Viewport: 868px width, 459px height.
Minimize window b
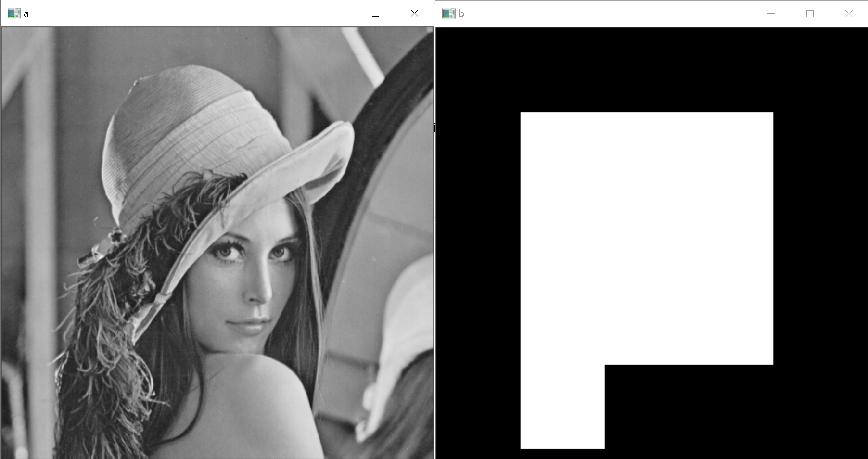coord(771,14)
